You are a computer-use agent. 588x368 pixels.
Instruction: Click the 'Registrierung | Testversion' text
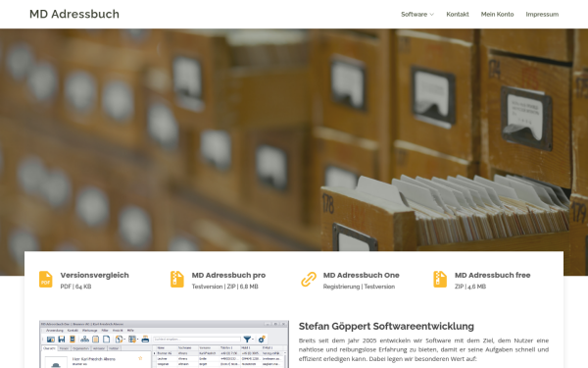(359, 287)
